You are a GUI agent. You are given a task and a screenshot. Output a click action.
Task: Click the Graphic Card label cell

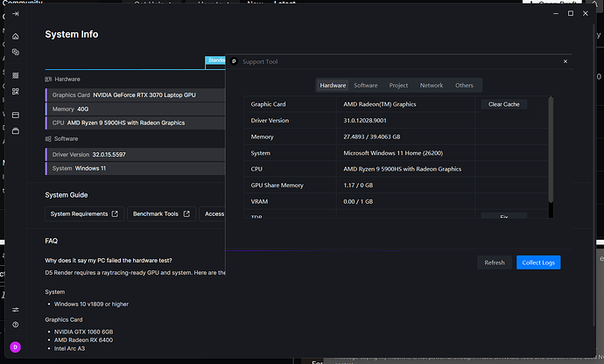coord(290,104)
